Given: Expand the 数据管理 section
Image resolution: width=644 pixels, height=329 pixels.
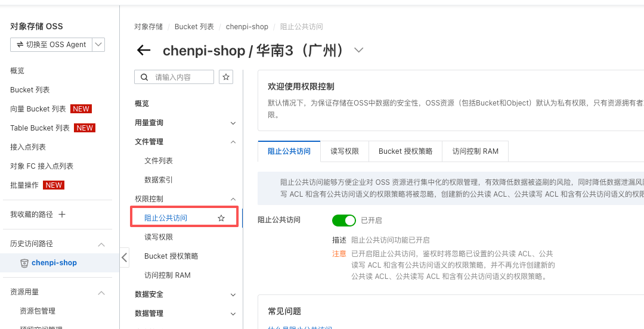Looking at the screenshot, I should [233, 314].
